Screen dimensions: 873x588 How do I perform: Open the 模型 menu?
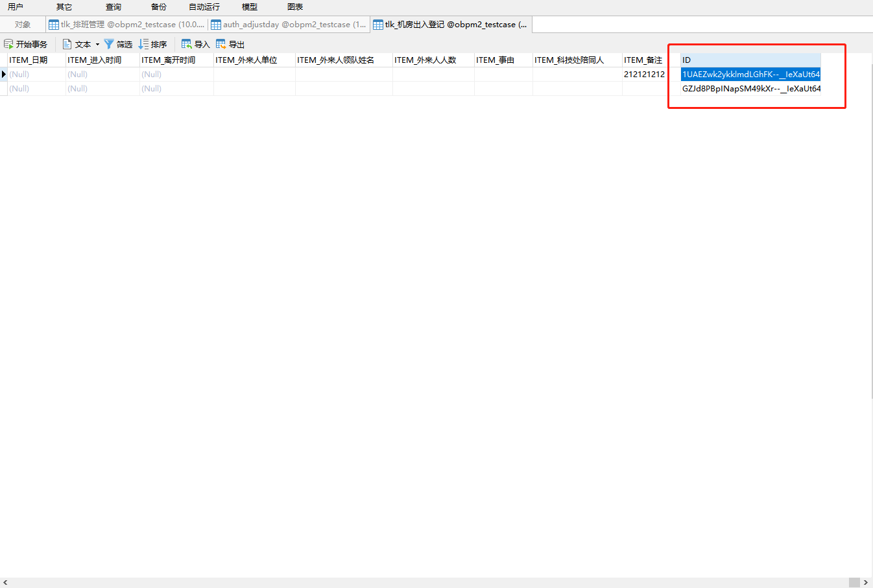(x=250, y=6)
